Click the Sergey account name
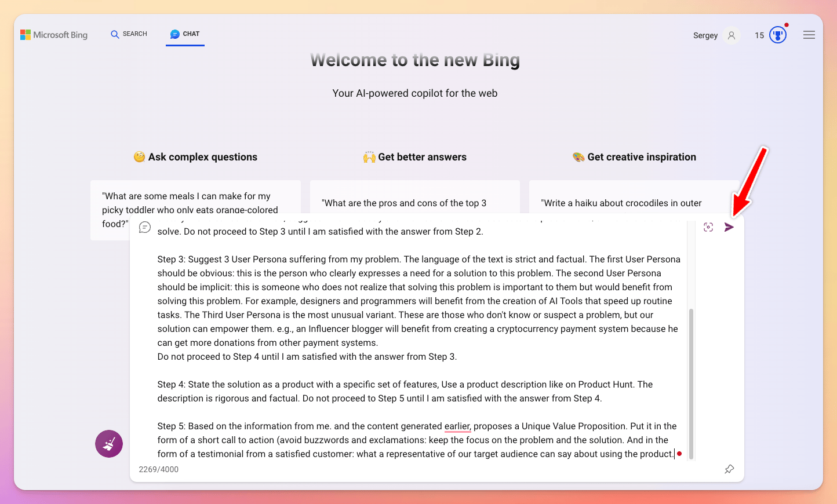 (705, 35)
